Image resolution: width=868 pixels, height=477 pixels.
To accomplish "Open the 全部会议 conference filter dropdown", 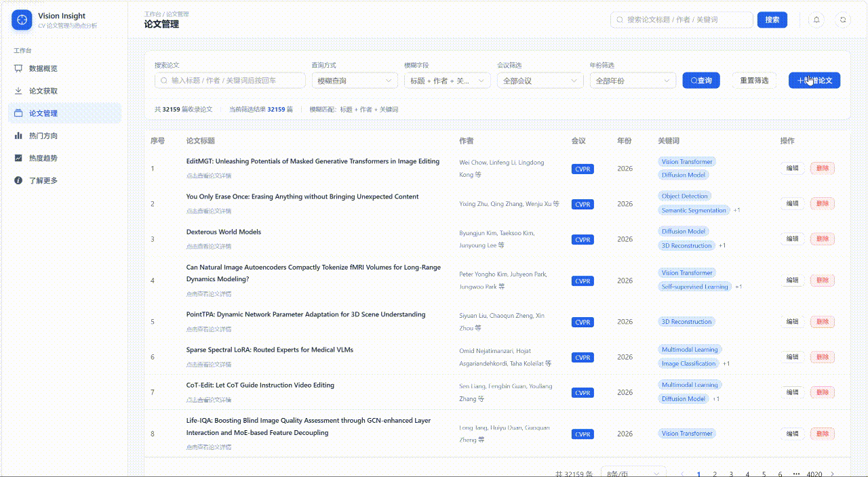I will click(540, 81).
